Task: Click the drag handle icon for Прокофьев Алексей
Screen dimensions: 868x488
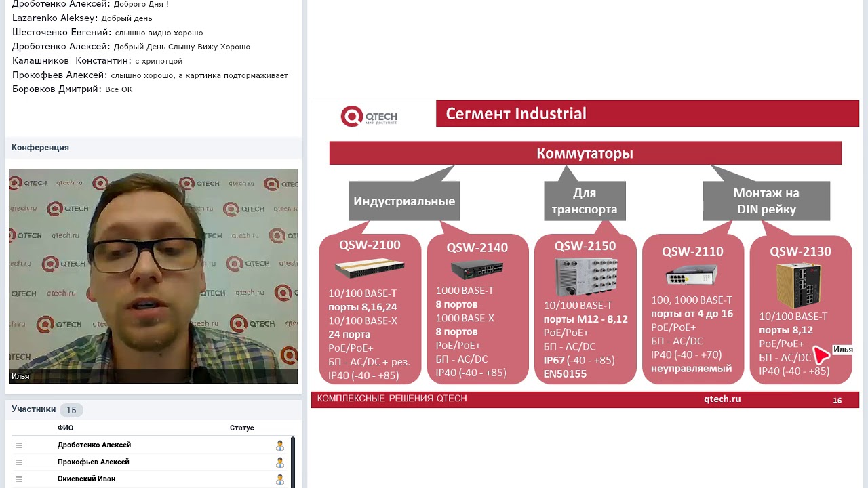Action: (19, 462)
